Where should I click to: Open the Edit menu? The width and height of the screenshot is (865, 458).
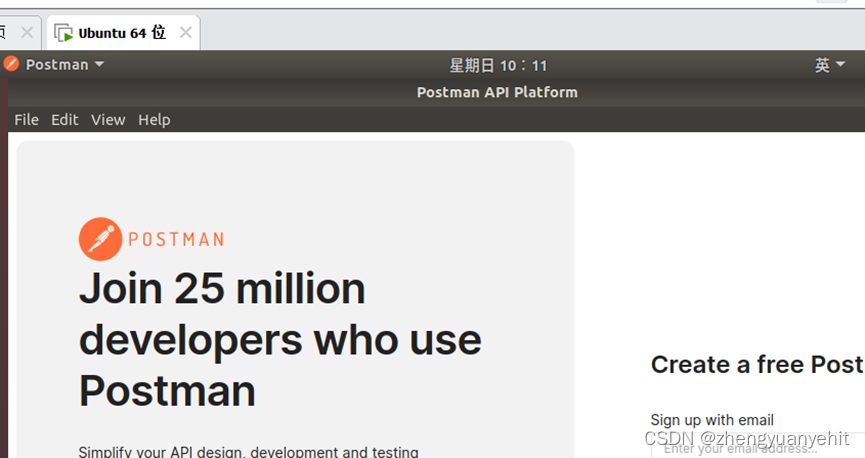[65, 120]
